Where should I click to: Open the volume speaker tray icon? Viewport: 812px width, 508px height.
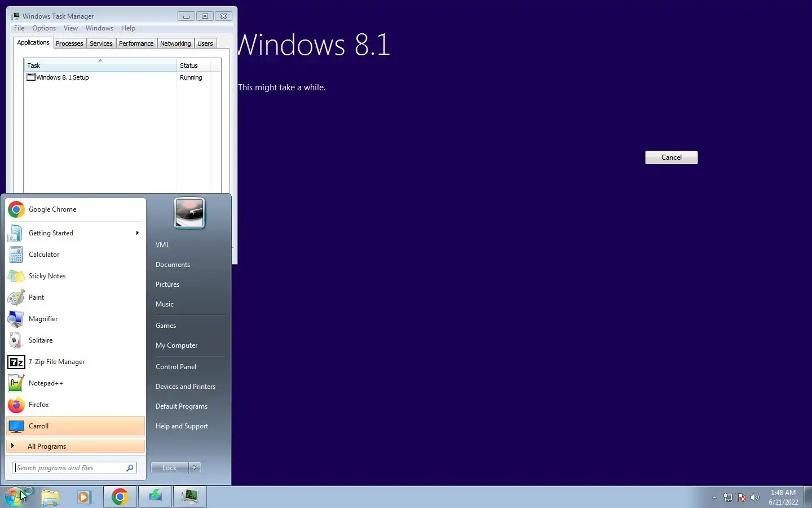click(755, 497)
